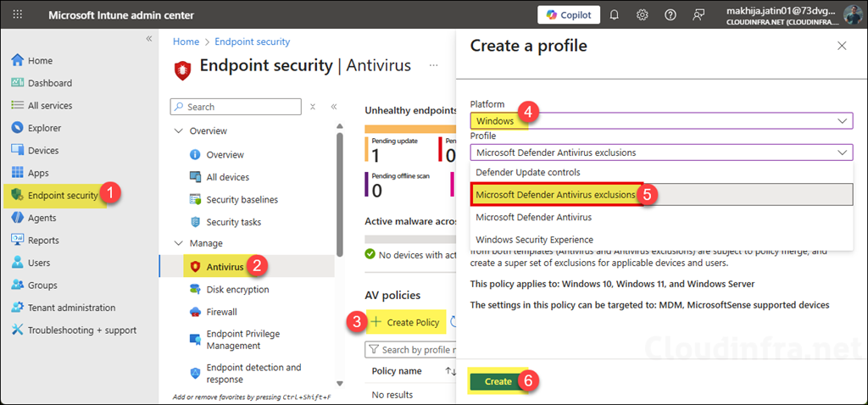The height and width of the screenshot is (405, 868).
Task: Focus the blade Search box
Action: (236, 107)
